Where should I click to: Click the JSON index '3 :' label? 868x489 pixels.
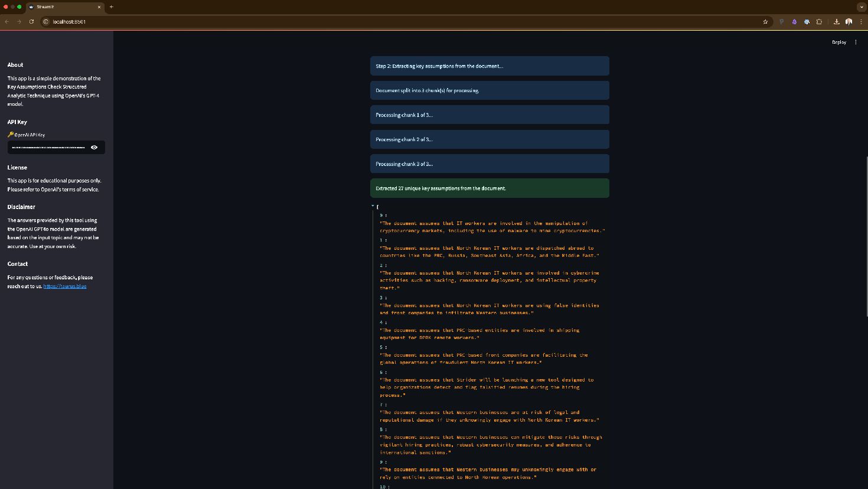(383, 298)
